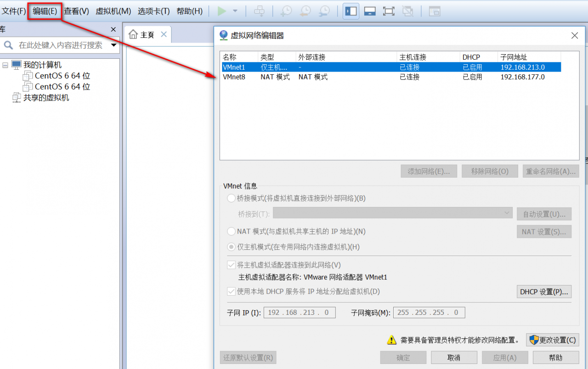Screen dimensions: 588x369
Task: Click the library search text box
Action: point(60,45)
